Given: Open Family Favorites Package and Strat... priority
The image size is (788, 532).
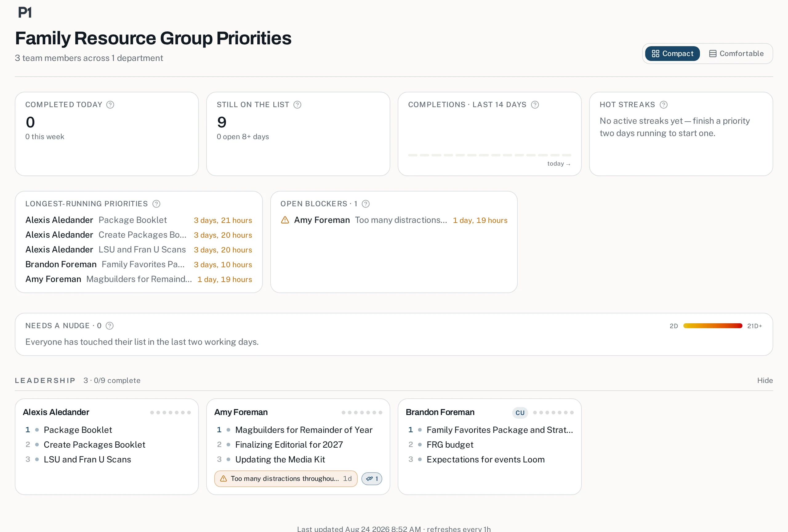Looking at the screenshot, I should [500, 430].
